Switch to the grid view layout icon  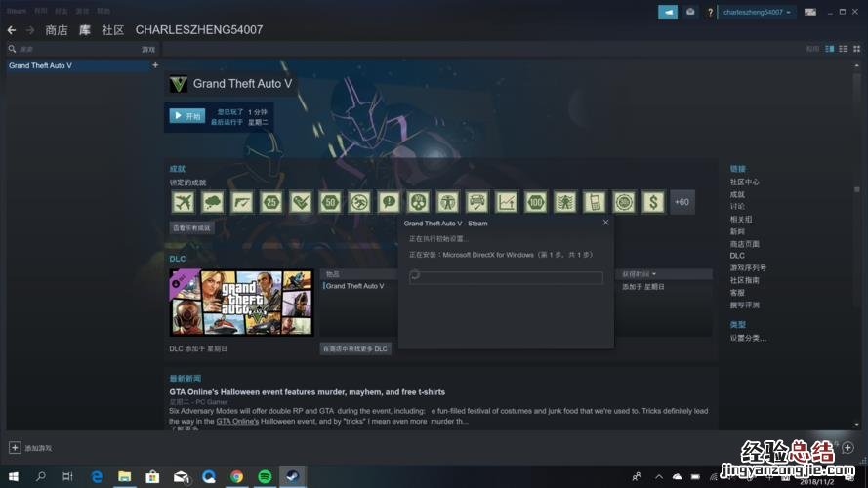[857, 49]
